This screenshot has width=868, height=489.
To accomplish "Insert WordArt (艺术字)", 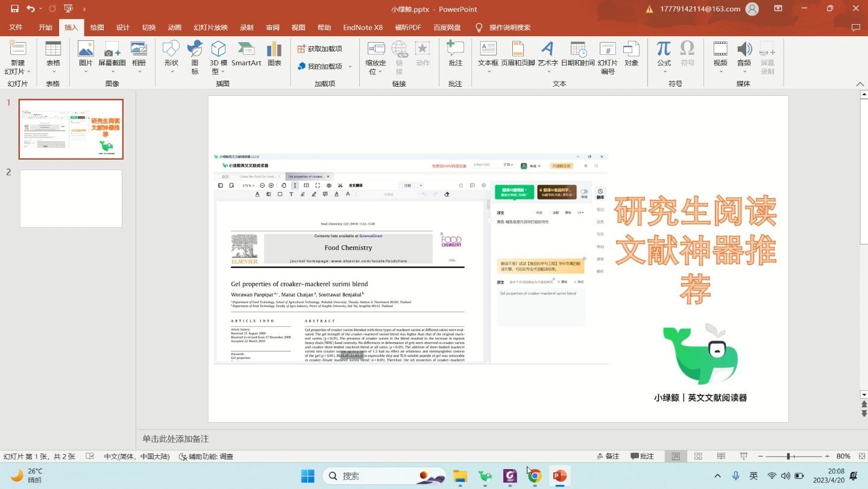I will [x=547, y=58].
